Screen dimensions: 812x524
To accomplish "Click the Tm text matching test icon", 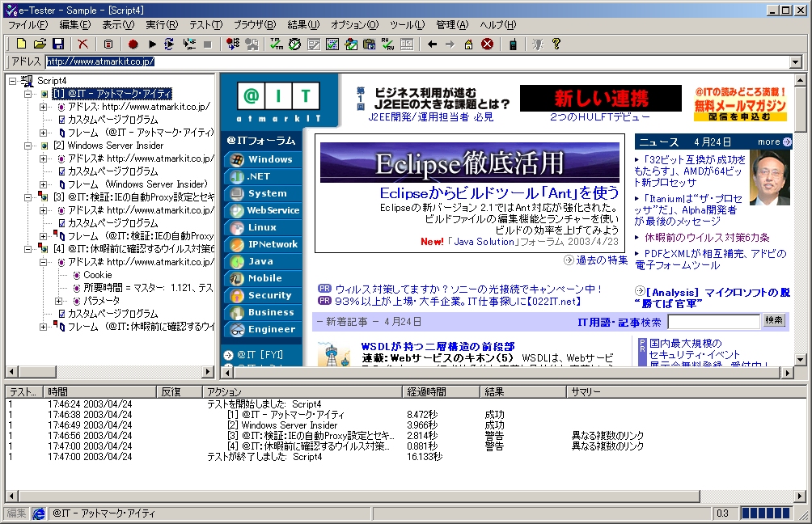I will pos(276,44).
